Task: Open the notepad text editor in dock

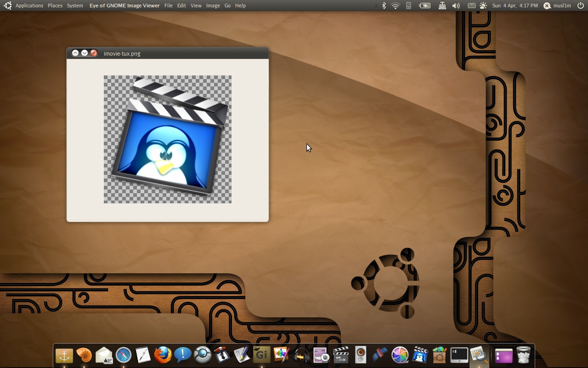Action: point(143,355)
